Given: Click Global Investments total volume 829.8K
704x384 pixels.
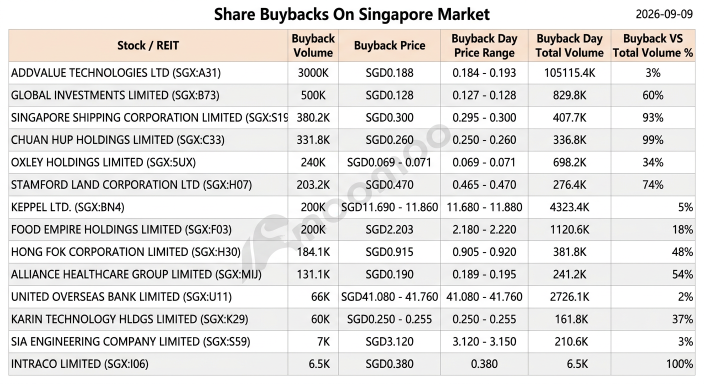Looking at the screenshot, I should pyautogui.click(x=569, y=95).
